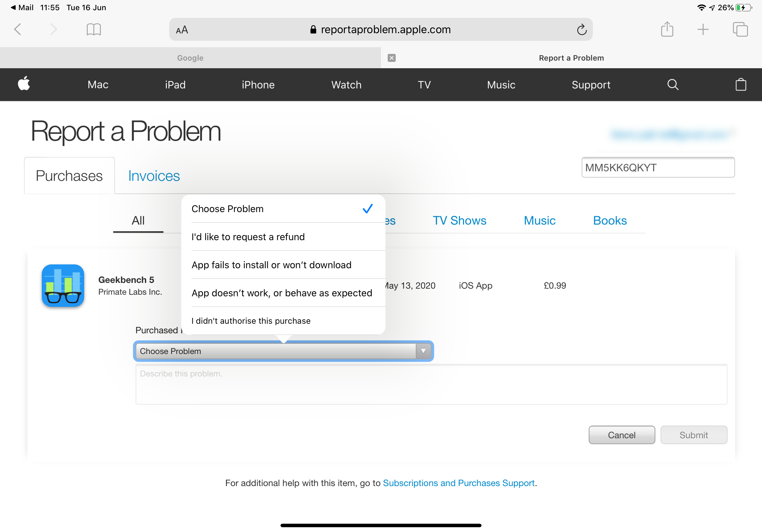Filter purchases by TV Shows
The image size is (762, 532).
pos(459,221)
